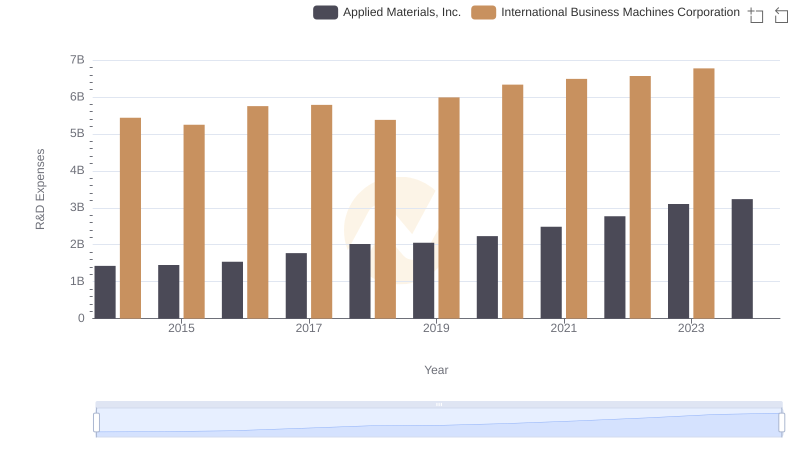Click the Applied Materials dark legend swatch
This screenshot has height=461, width=800.
click(x=326, y=12)
